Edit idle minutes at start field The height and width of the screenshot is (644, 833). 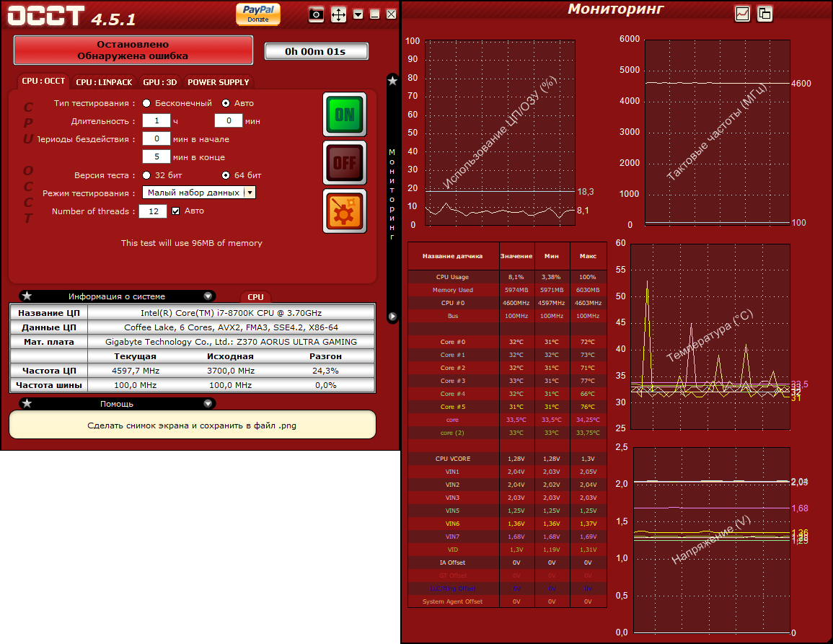[x=157, y=138]
